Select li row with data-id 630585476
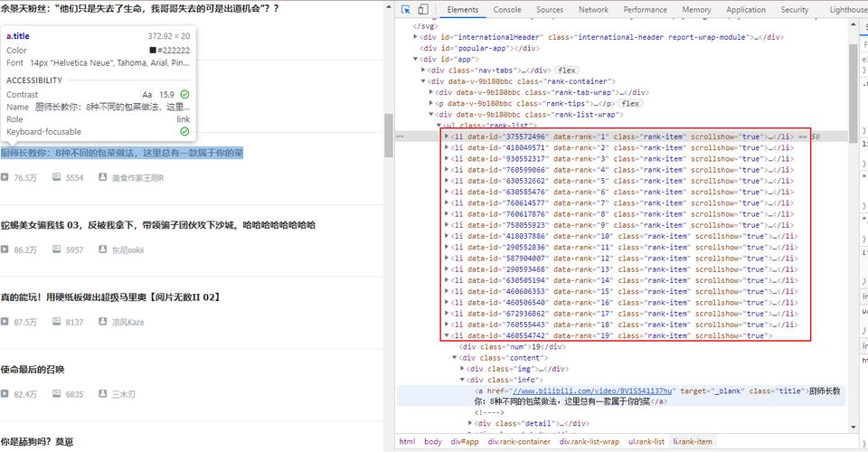The image size is (868, 452). coord(622,192)
